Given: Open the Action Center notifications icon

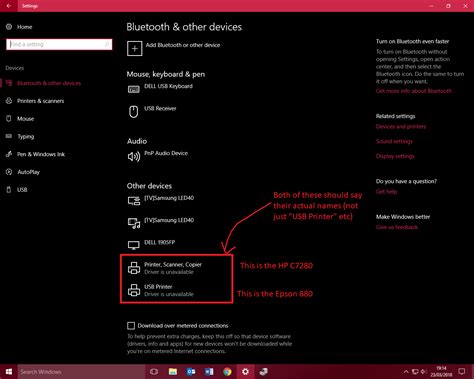Looking at the screenshot, I should [x=462, y=371].
